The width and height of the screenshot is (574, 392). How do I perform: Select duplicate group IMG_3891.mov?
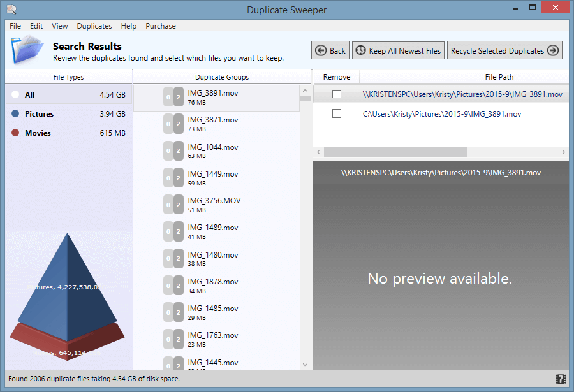click(216, 98)
